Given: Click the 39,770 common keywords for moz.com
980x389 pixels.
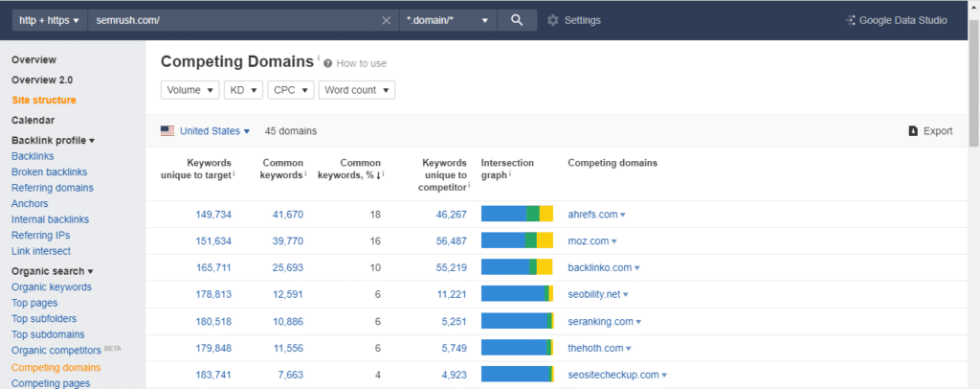Looking at the screenshot, I should (x=287, y=241).
